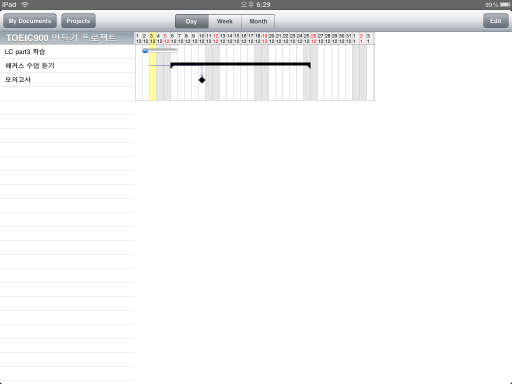Image resolution: width=512 pixels, height=384 pixels.
Task: Click red day 26 in timeline header
Action: [314, 38]
